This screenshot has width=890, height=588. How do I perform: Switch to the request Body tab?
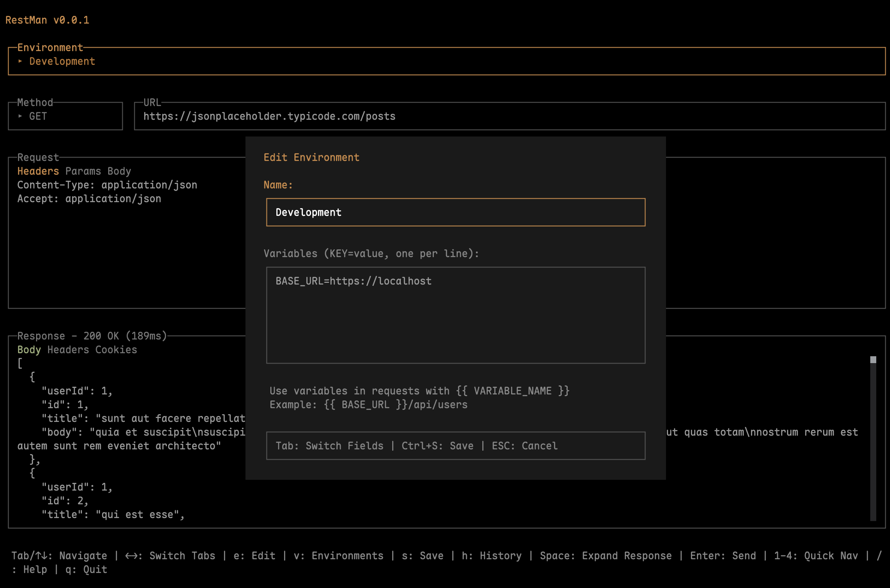(x=119, y=171)
